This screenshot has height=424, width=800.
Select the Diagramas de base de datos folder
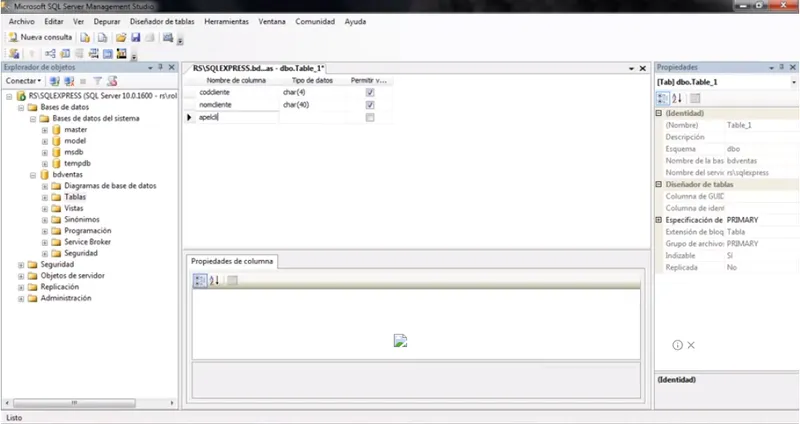pyautogui.click(x=110, y=186)
